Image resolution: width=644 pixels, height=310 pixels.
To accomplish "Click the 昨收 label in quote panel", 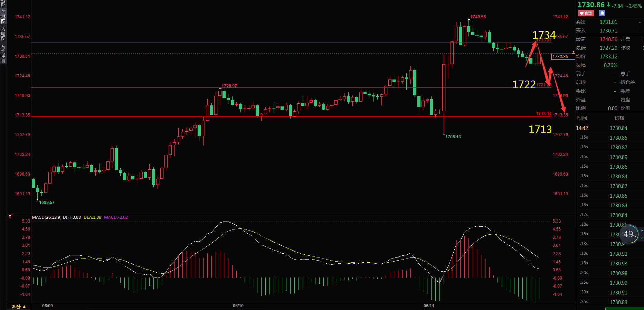I will pos(625,48).
